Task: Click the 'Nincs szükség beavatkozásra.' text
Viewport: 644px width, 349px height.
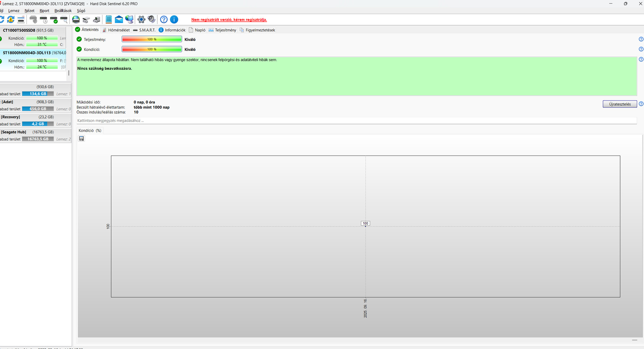Action: click(x=105, y=68)
